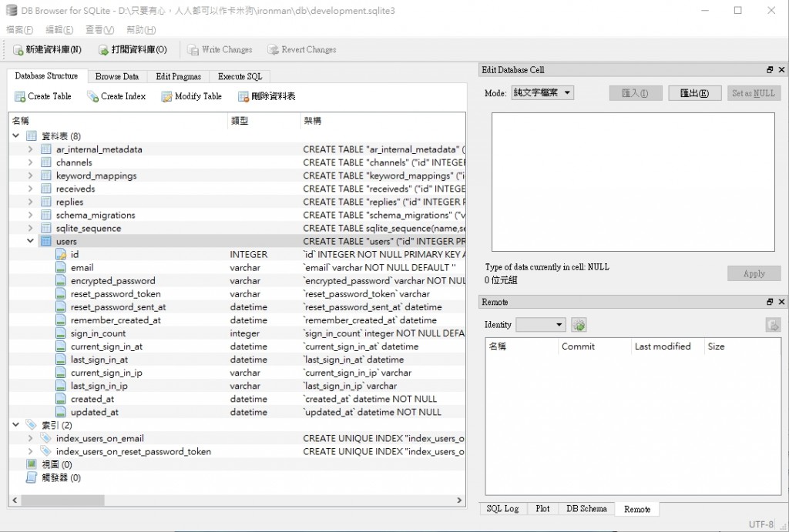Open the 幫助(H) menu

[141, 30]
